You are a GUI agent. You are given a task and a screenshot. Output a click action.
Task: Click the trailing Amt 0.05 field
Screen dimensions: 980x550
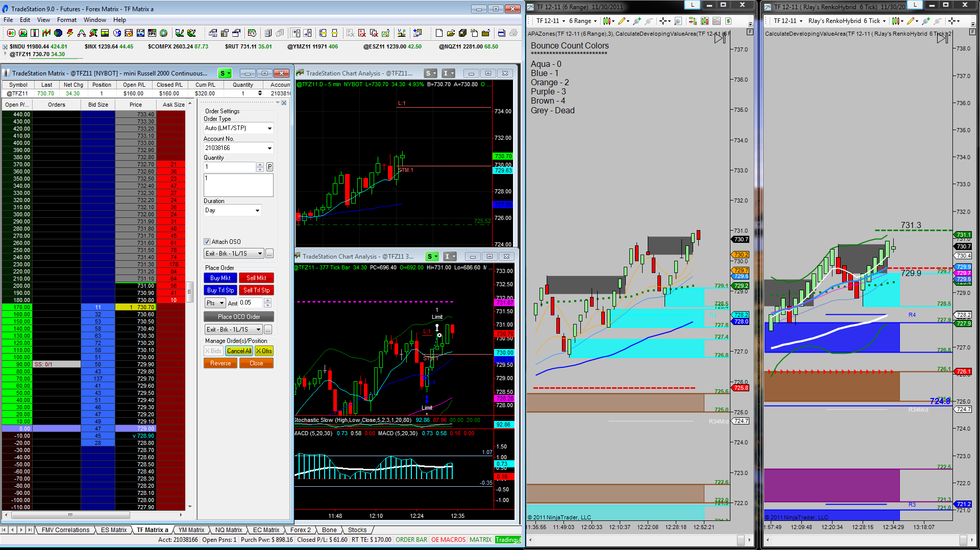(251, 303)
